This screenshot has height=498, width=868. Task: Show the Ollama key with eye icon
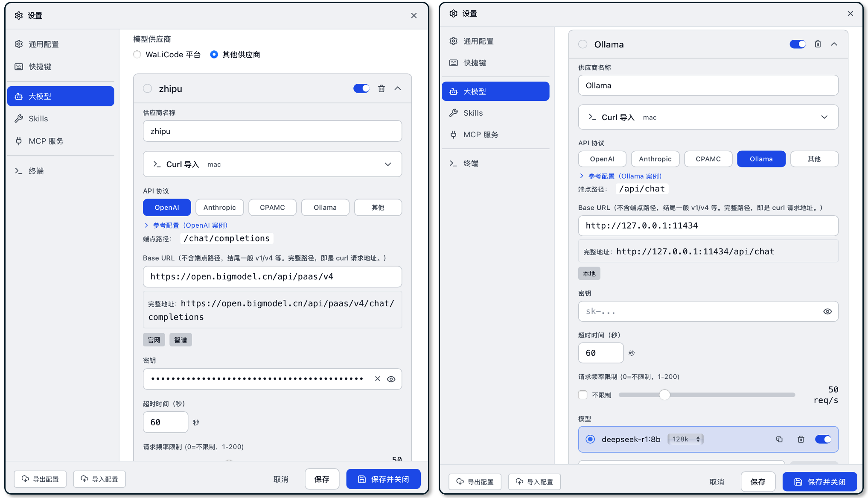827,311
